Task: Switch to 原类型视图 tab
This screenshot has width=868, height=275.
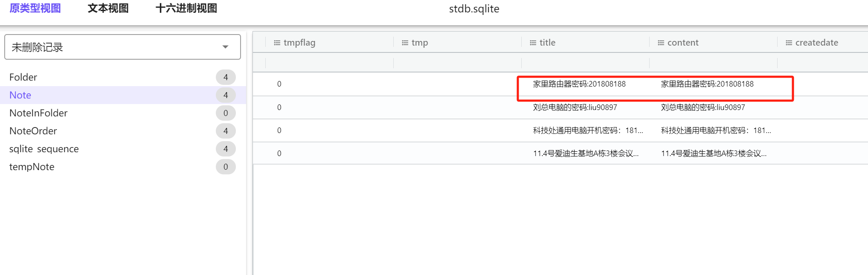Action: (35, 9)
